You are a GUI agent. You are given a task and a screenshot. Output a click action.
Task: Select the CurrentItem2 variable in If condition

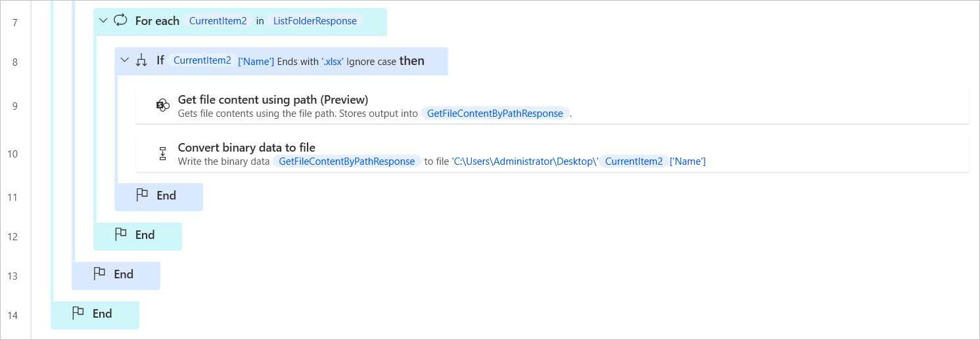202,60
